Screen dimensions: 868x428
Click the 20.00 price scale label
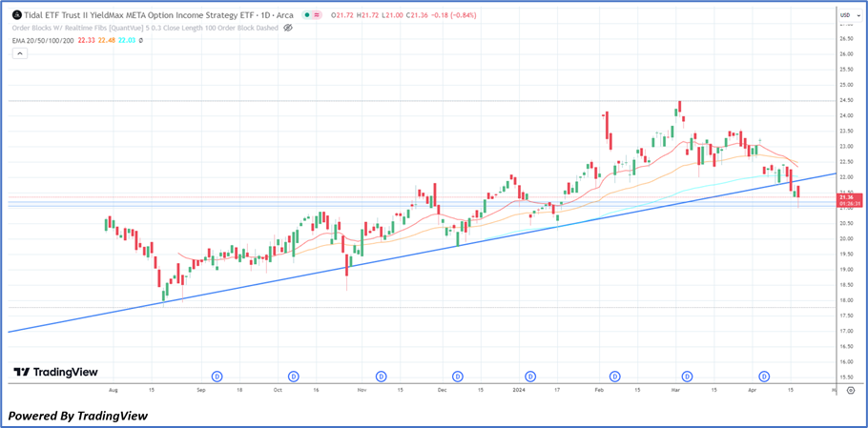(847, 239)
